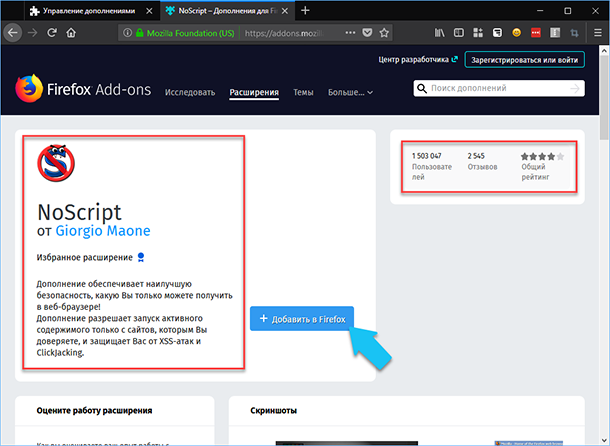Click the Firefox logo in header
Image resolution: width=610 pixels, height=446 pixels.
click(x=29, y=88)
